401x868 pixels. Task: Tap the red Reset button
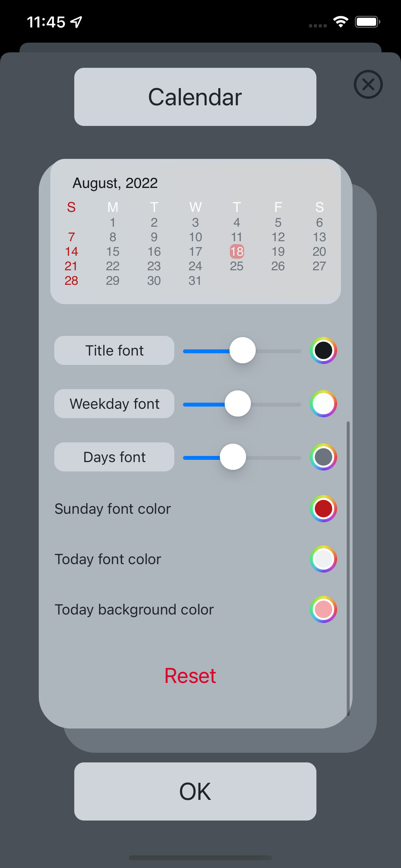tap(190, 675)
